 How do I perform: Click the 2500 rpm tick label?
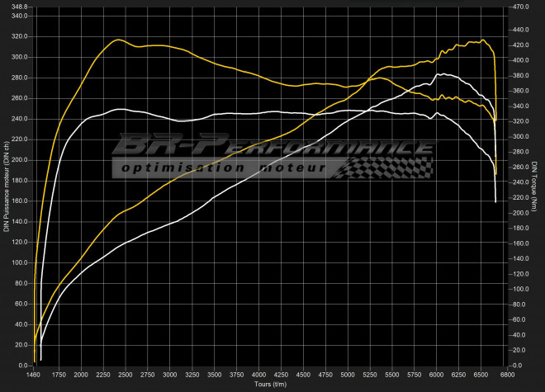click(126, 375)
